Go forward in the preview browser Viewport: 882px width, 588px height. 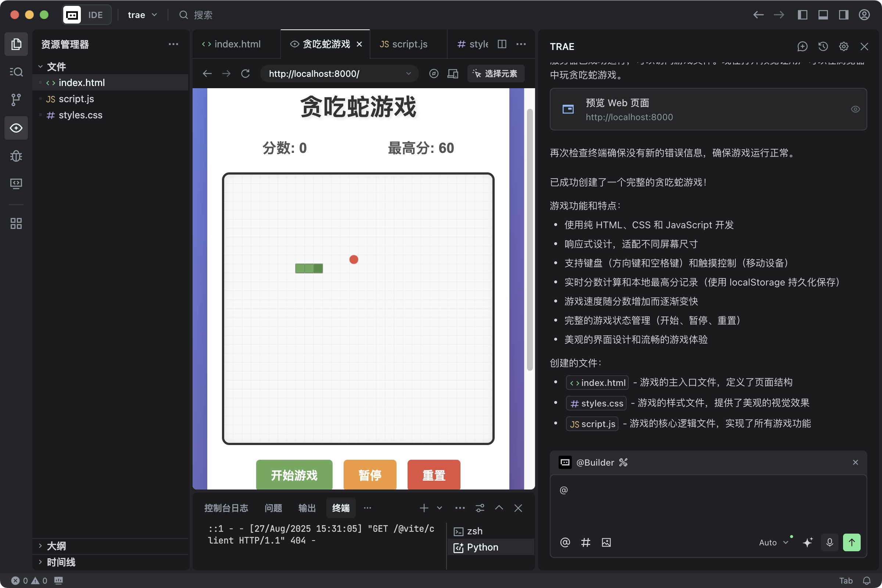click(x=226, y=73)
